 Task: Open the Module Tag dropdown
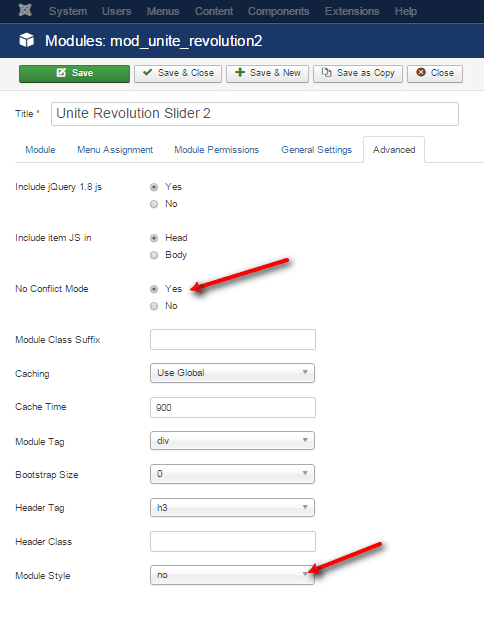coord(233,440)
